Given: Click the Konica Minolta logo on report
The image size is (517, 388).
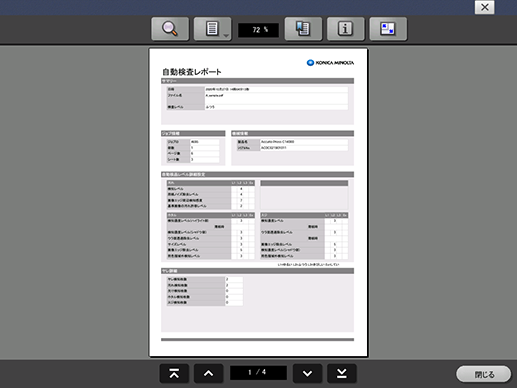Looking at the screenshot, I should 330,63.
